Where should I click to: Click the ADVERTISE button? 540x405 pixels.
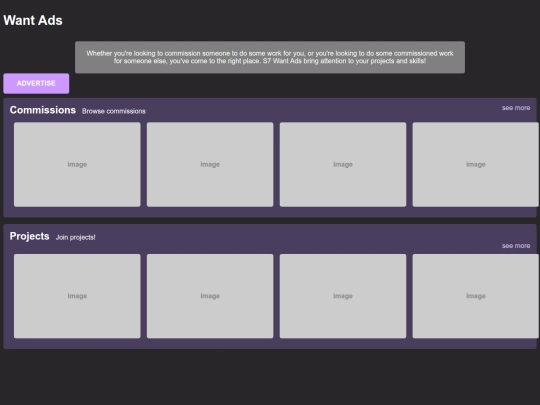[36, 83]
